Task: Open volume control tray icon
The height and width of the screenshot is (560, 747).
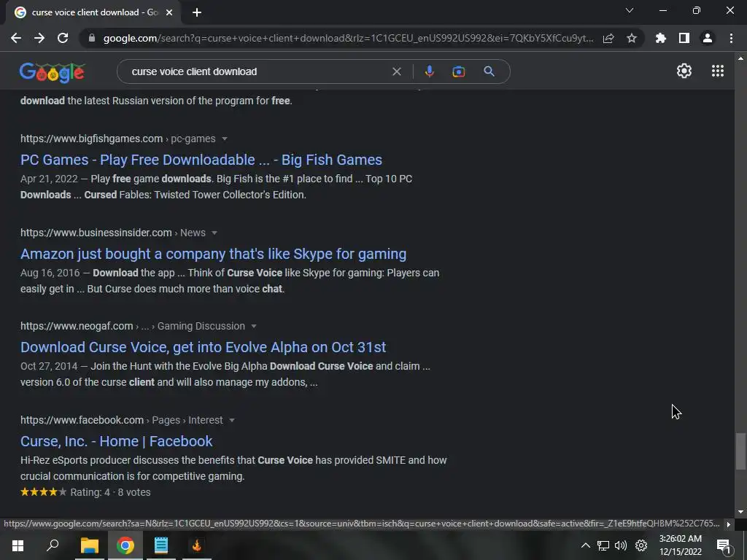Action: [621, 545]
